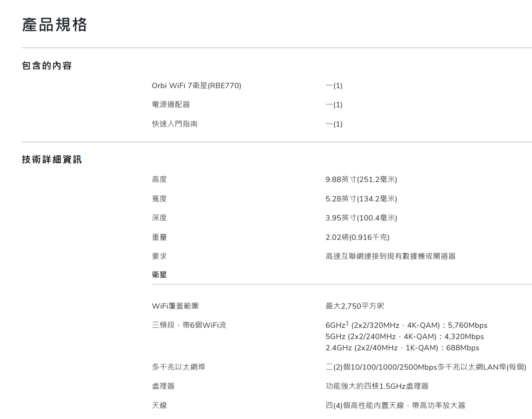Select the 包含的內容 section title
The image size is (532, 419).
47,66
